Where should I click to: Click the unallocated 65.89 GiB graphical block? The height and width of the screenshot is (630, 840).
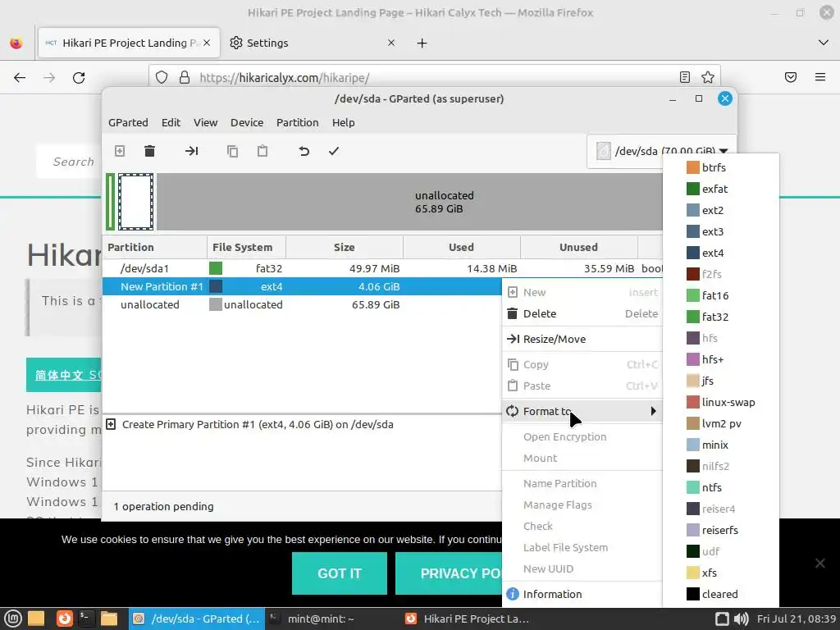pyautogui.click(x=410, y=202)
